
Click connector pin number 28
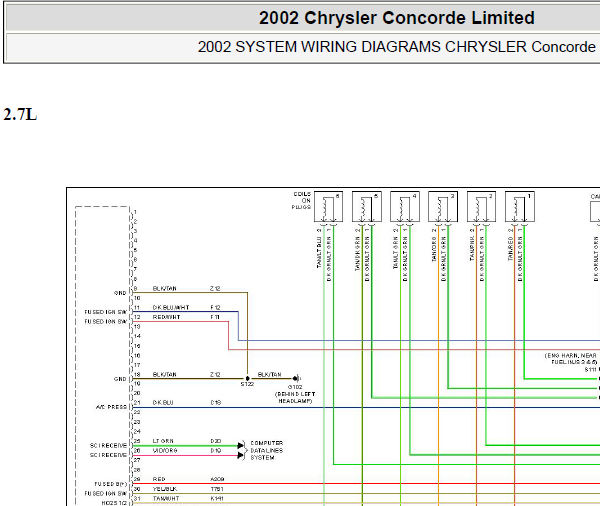coord(137,470)
